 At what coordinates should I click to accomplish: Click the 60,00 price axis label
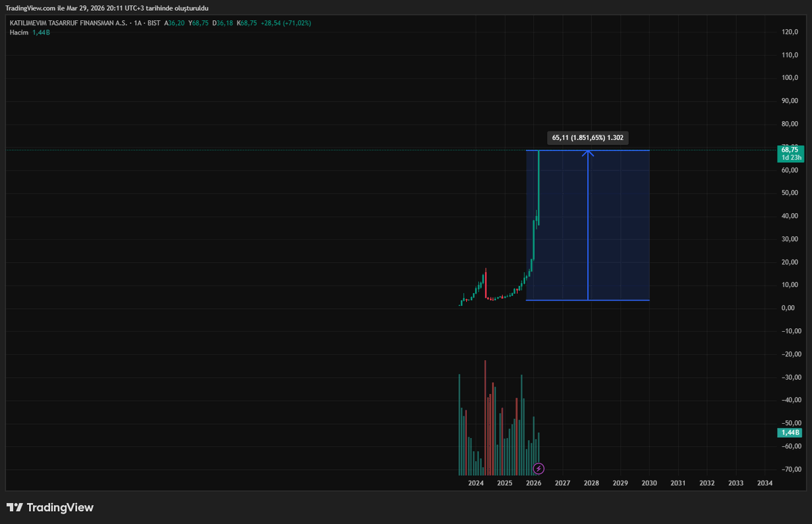pyautogui.click(x=790, y=170)
